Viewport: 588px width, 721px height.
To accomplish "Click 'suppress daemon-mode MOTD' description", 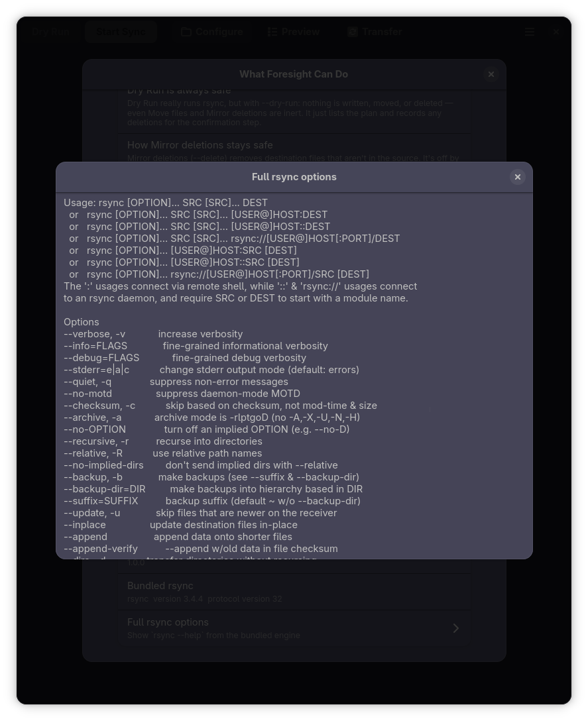I will tap(228, 394).
